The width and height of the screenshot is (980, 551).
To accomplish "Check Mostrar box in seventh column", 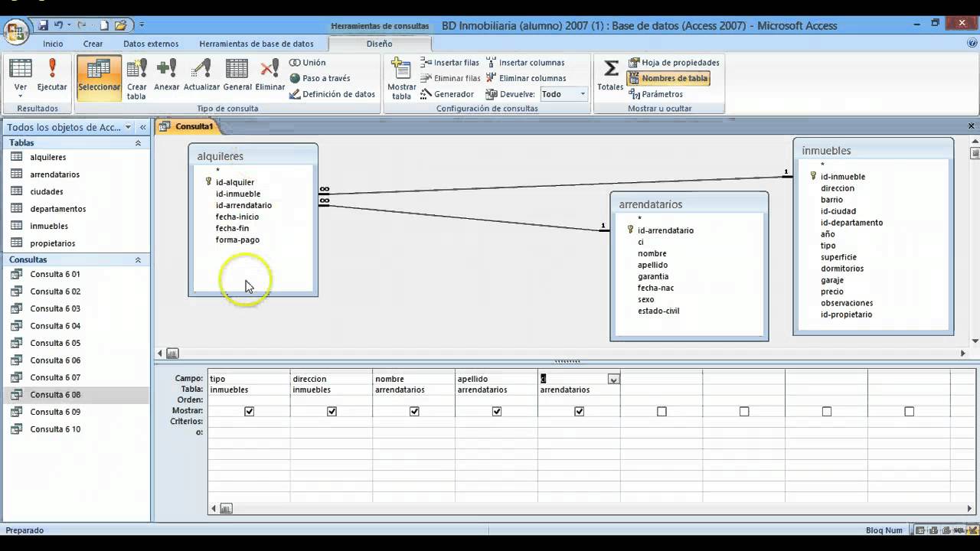I will pyautogui.click(x=744, y=412).
